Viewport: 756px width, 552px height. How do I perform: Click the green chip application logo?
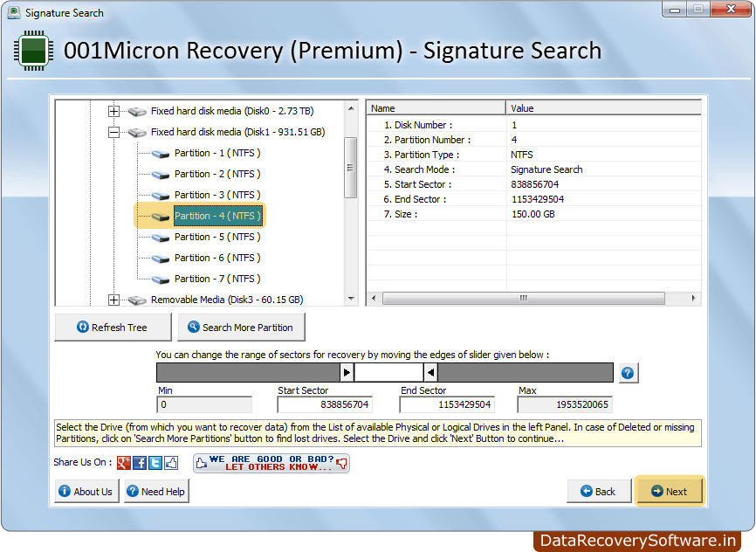coord(33,51)
